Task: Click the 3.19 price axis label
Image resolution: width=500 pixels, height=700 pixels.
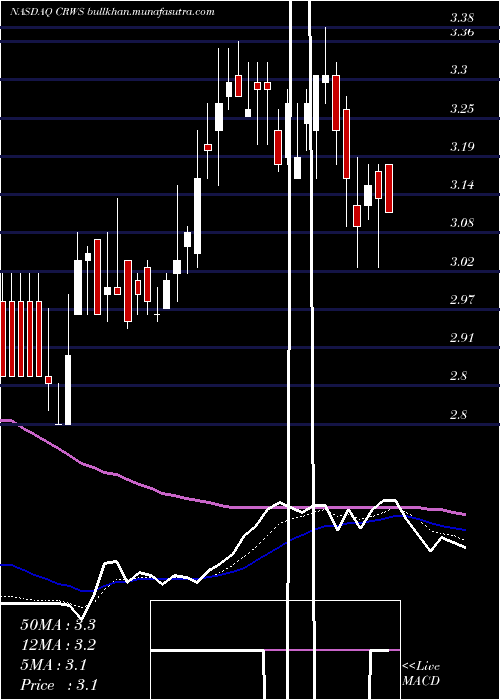Action: point(462,147)
